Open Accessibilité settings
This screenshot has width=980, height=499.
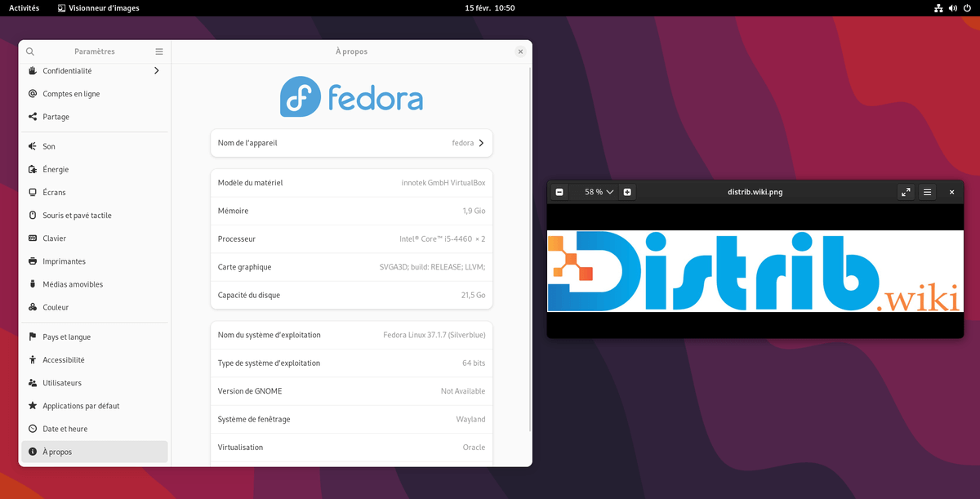pos(95,359)
